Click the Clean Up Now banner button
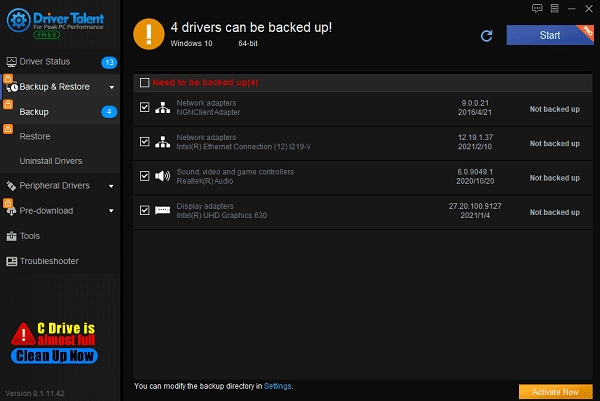Image resolution: width=600 pixels, height=401 pixels. 54,356
